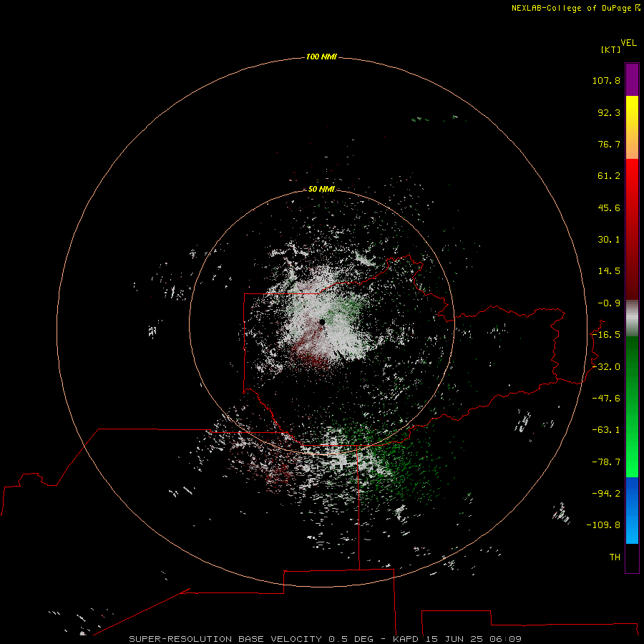The width and height of the screenshot is (644, 644).
Task: Click the 50 NMI range ring label
Action: [x=321, y=189]
